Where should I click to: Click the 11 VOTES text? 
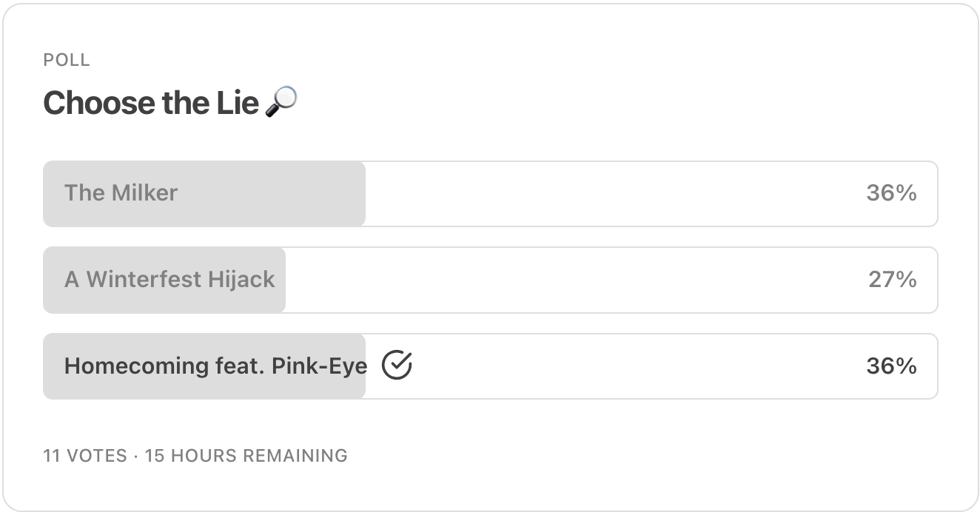85,455
